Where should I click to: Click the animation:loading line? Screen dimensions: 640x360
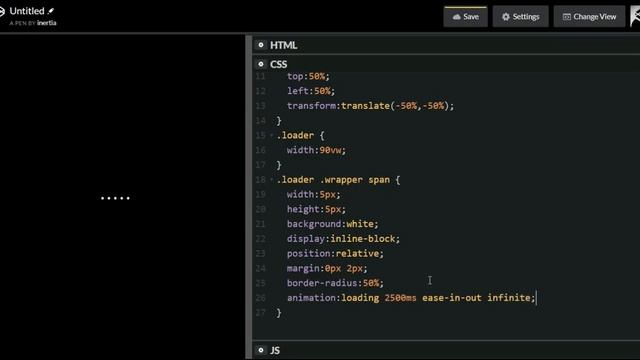click(x=411, y=298)
